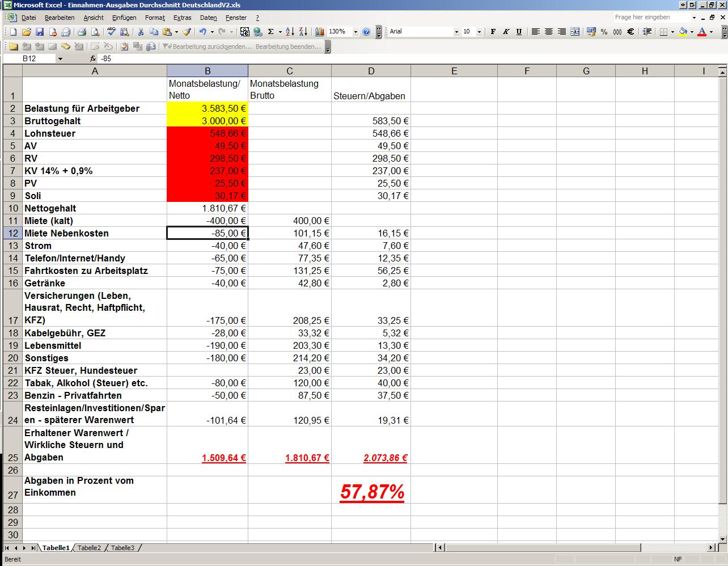
Task: Open the print preview icon
Action: [x=95, y=32]
